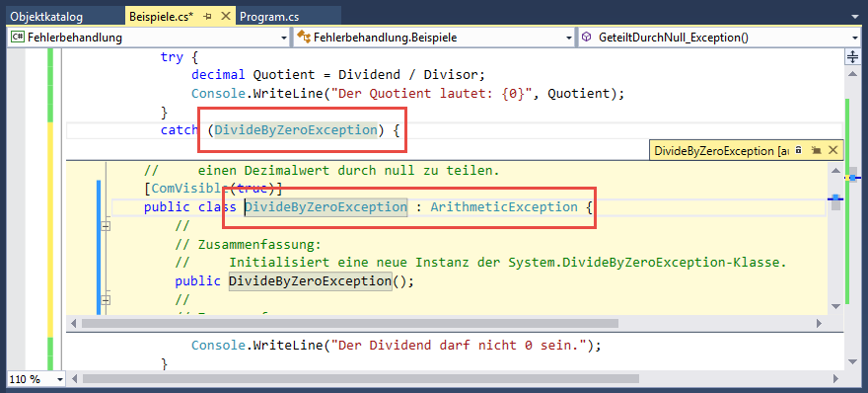
Task: Click the main editor scroll-down arrow
Action: [x=852, y=362]
